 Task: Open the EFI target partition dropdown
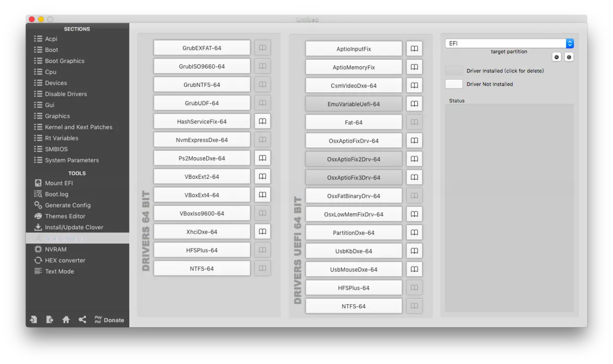509,43
